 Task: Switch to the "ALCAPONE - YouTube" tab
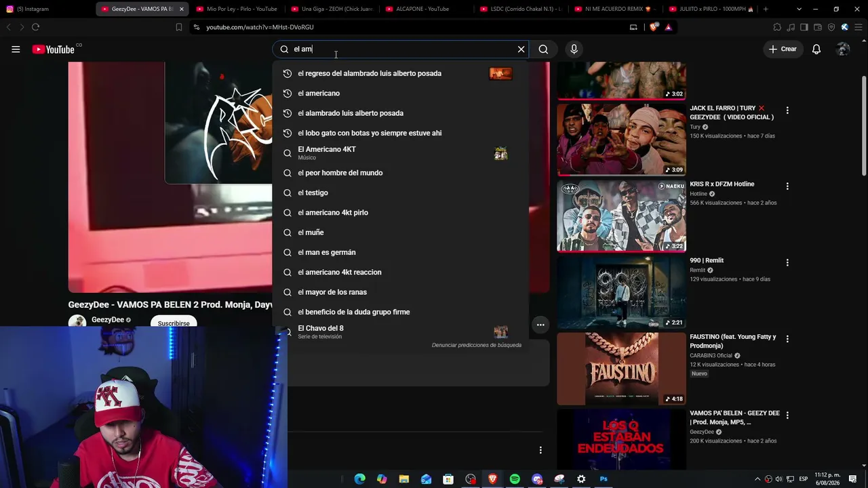click(427, 9)
